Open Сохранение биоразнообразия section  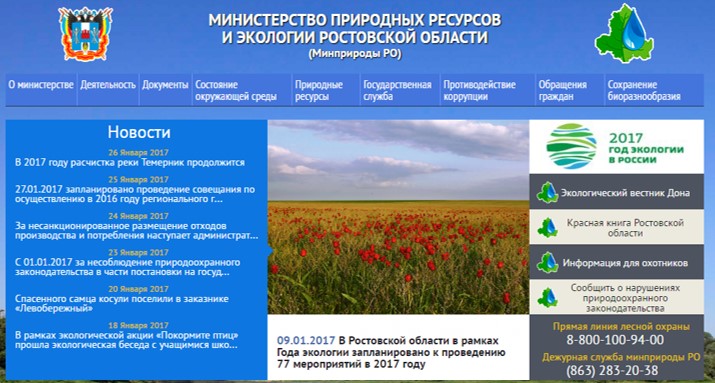tap(644, 91)
